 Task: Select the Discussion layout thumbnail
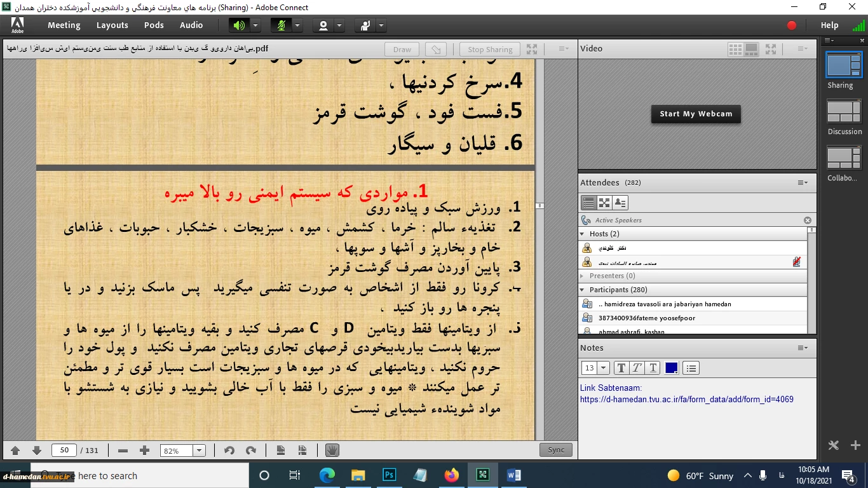844,111
